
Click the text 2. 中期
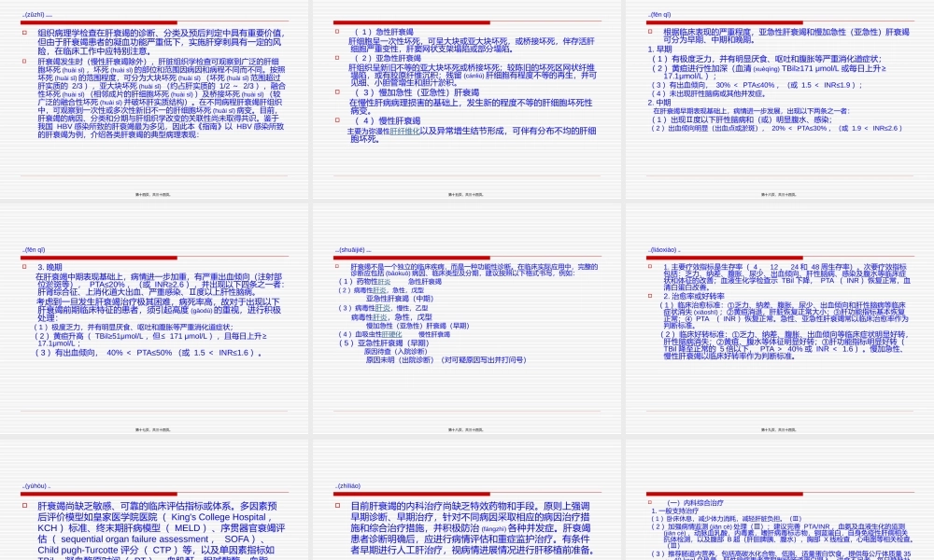tap(659, 103)
